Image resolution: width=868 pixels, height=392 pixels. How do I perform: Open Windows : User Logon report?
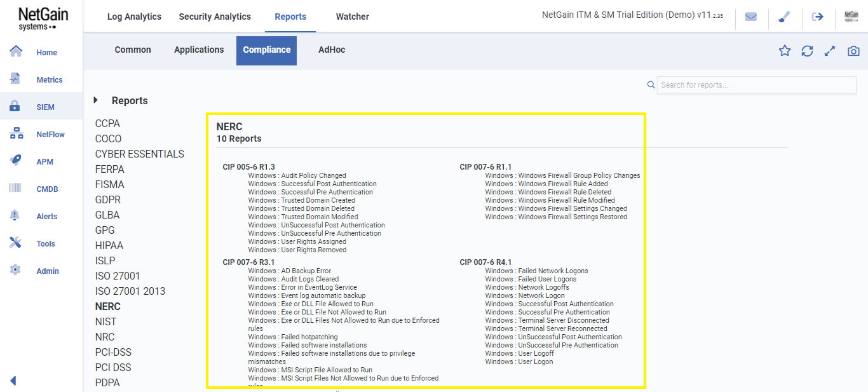click(519, 362)
